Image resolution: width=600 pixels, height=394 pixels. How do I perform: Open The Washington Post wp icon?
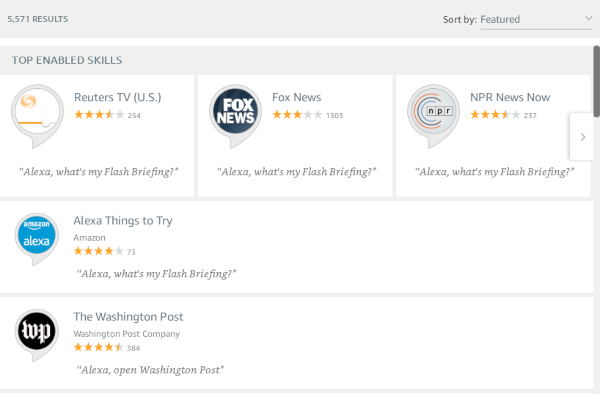(x=37, y=335)
